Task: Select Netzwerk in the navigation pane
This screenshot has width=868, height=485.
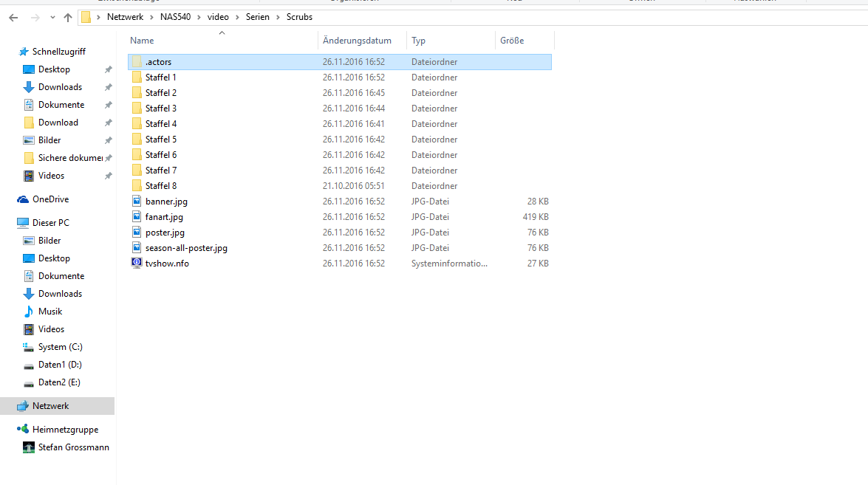Action: pyautogui.click(x=50, y=406)
